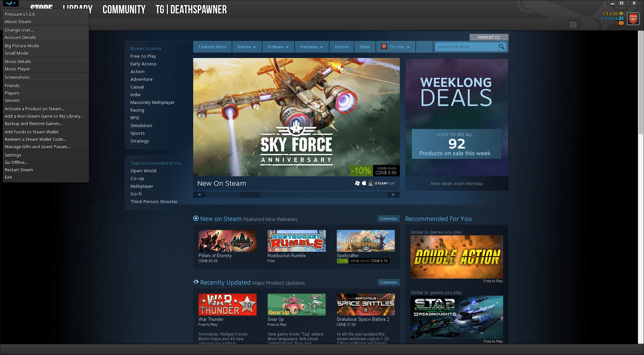Screen dimensions: 644x355
Task: Choose Exit from the Steam menu
Action: coord(46,177)
